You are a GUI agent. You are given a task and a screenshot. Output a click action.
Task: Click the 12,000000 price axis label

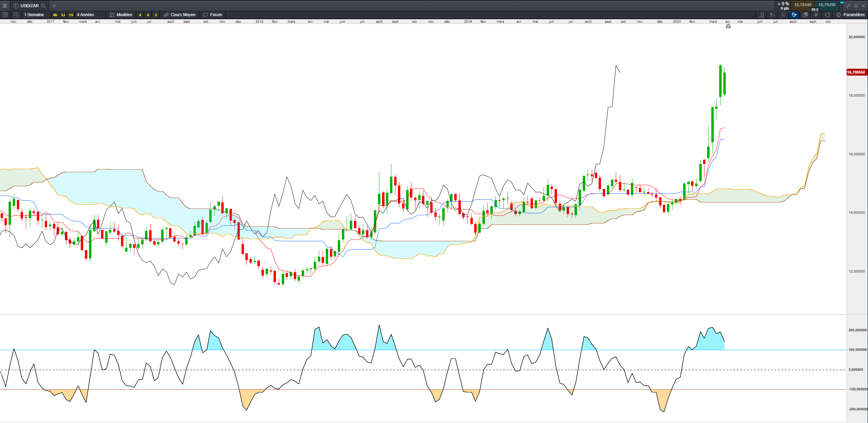click(x=857, y=271)
